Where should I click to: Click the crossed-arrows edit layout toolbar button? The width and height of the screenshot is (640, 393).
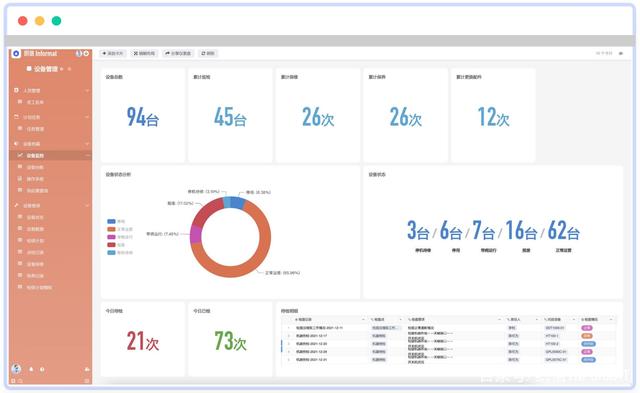pyautogui.click(x=144, y=53)
